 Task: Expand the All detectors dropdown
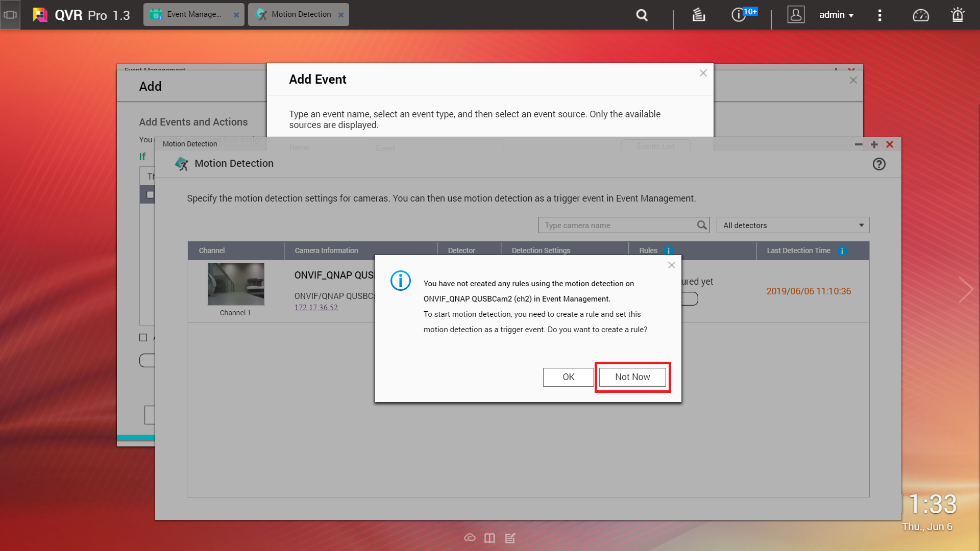tap(793, 225)
